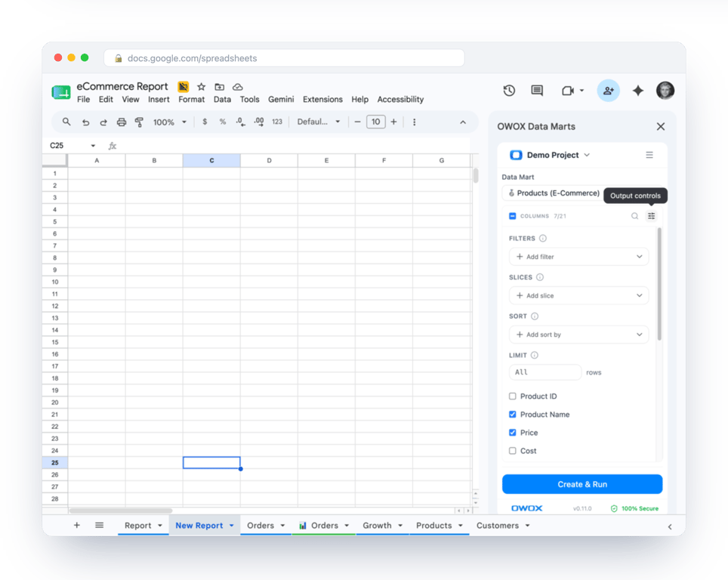Open the File menu
The width and height of the screenshot is (728, 580).
point(84,100)
